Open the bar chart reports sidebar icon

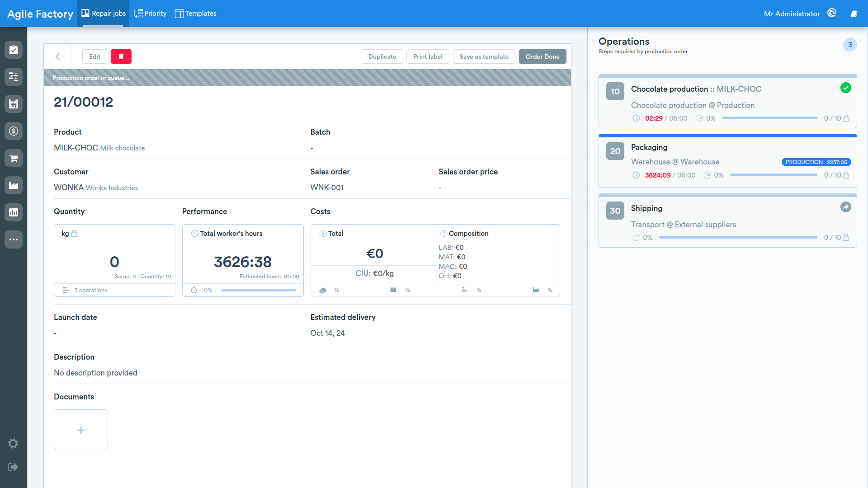[14, 212]
